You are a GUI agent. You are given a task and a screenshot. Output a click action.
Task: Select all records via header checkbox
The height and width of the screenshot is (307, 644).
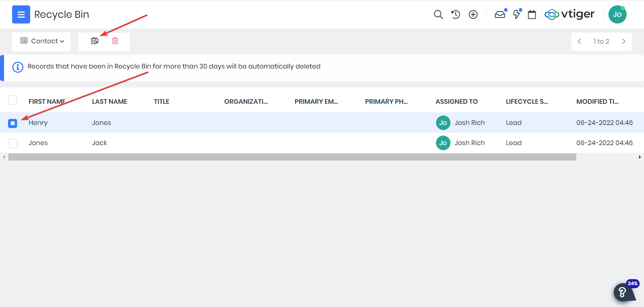[12, 100]
